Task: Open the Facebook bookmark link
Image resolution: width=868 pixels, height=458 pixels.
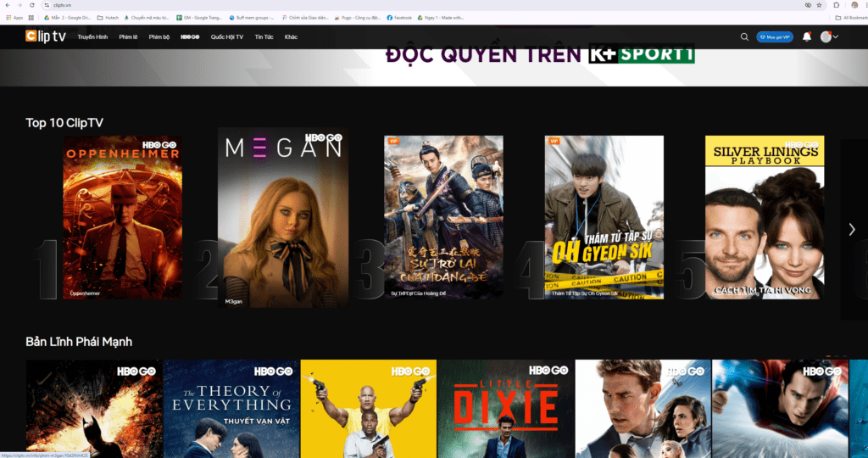Action: pos(398,17)
